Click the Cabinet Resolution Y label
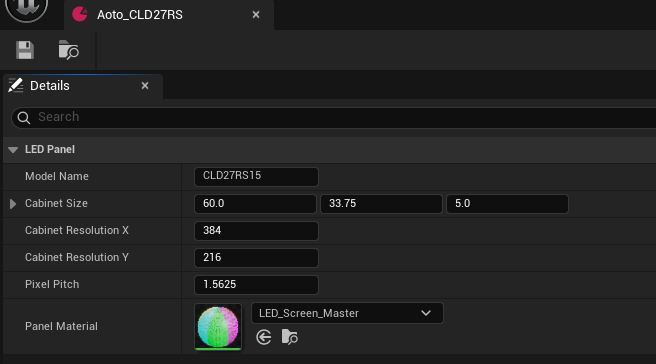Screen dimensions: 656x364 pyautogui.click(x=77, y=258)
